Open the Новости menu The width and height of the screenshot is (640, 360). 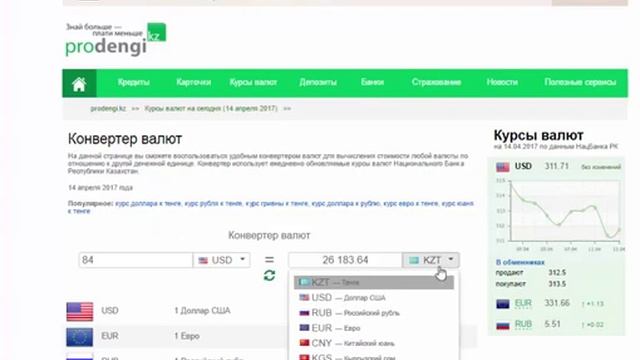502,82
